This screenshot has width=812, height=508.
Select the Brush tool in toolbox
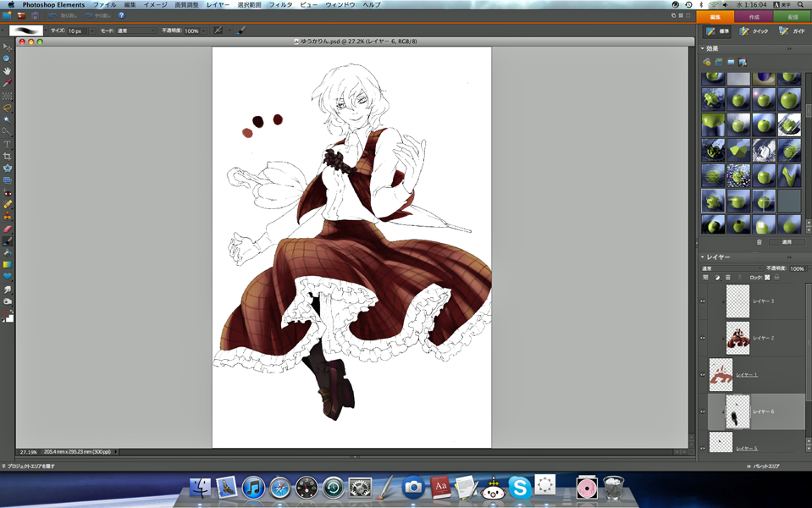point(8,240)
